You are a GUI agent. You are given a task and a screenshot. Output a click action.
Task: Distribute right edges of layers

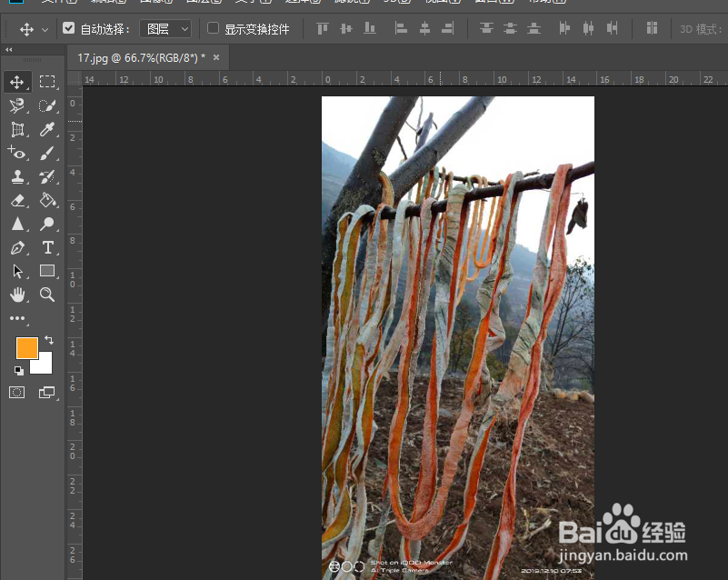[x=613, y=29]
